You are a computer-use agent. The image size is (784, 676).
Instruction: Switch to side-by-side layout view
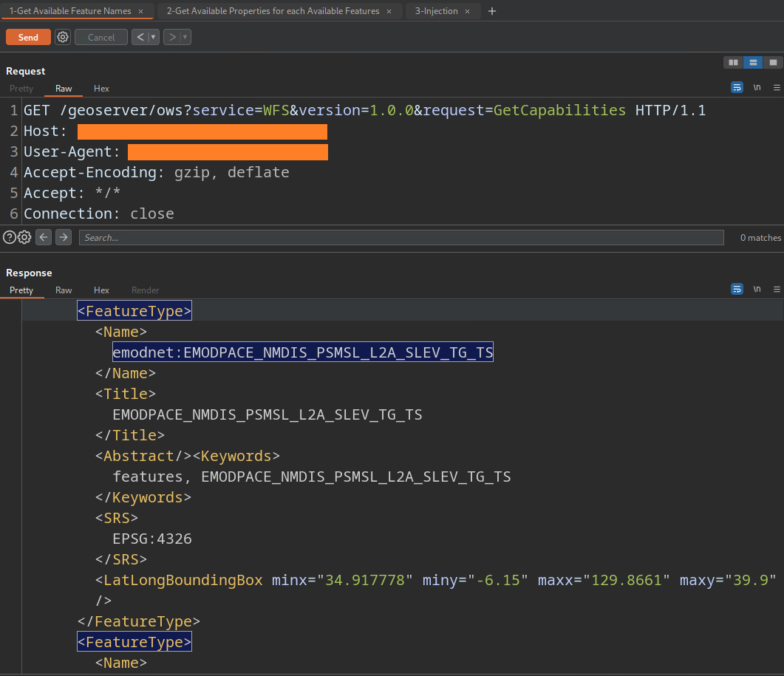point(732,63)
